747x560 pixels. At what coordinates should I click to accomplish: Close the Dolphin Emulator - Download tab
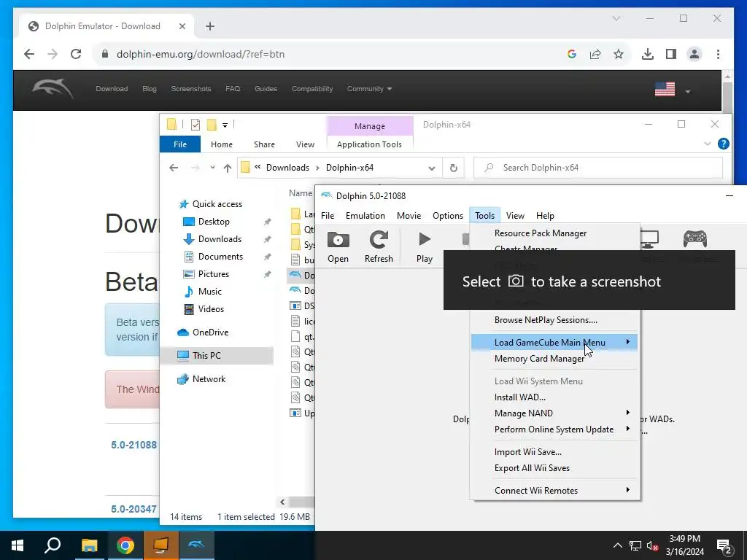[x=182, y=26]
